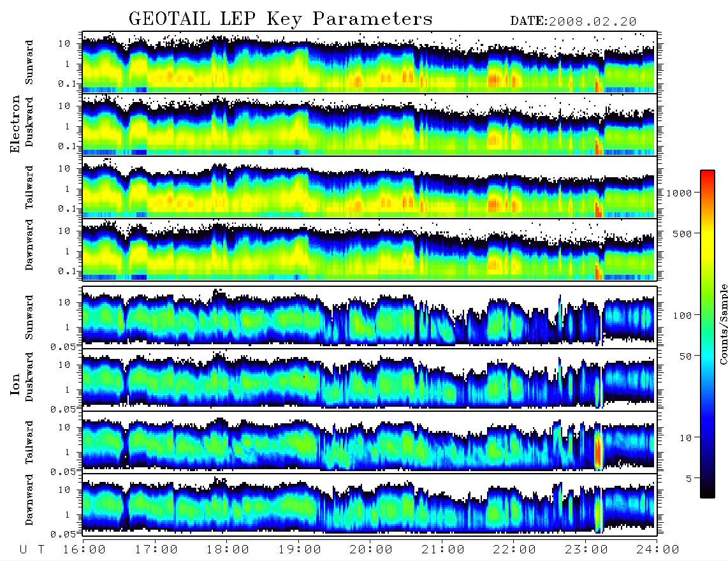Select the Ion Dawnward spectrogram panel
Image resolution: width=728 pixels, height=561 pixels.
370,504
